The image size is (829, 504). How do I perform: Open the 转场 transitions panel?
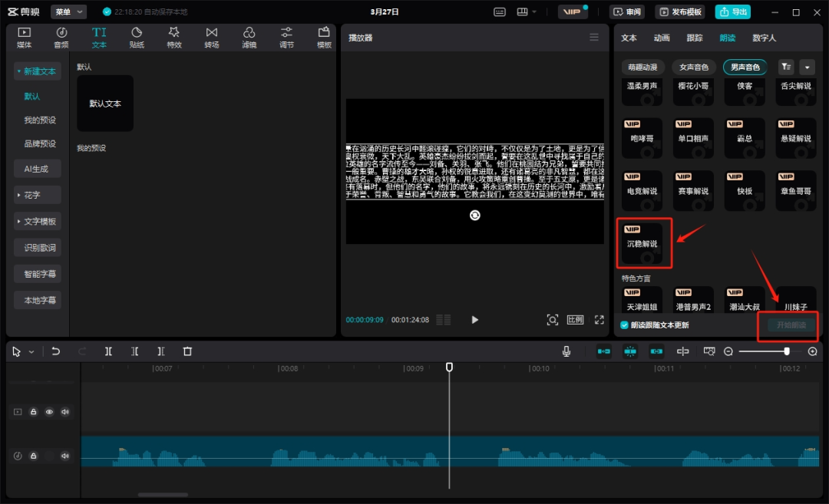212,38
